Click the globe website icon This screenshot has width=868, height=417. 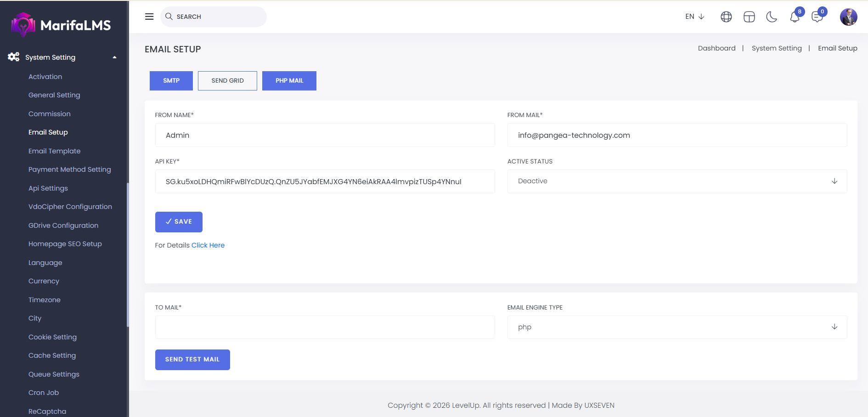pos(726,17)
